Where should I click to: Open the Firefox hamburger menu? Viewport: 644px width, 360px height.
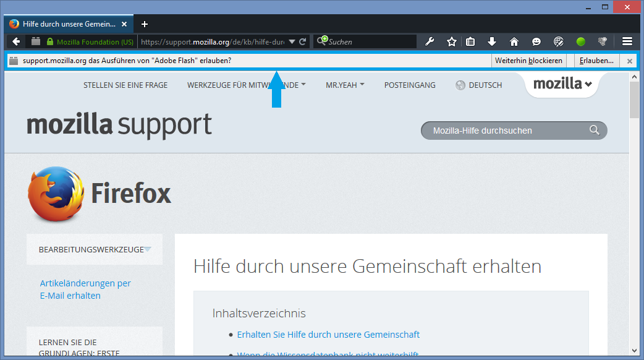coord(627,41)
